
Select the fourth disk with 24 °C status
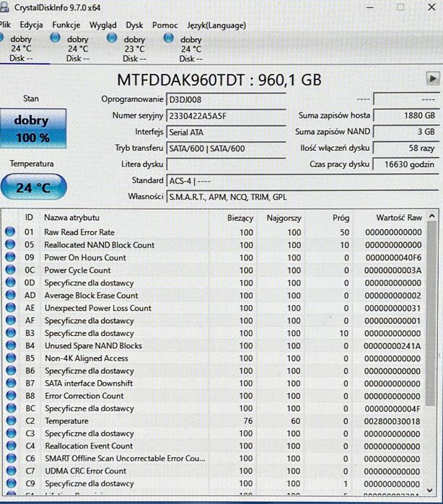pos(186,49)
